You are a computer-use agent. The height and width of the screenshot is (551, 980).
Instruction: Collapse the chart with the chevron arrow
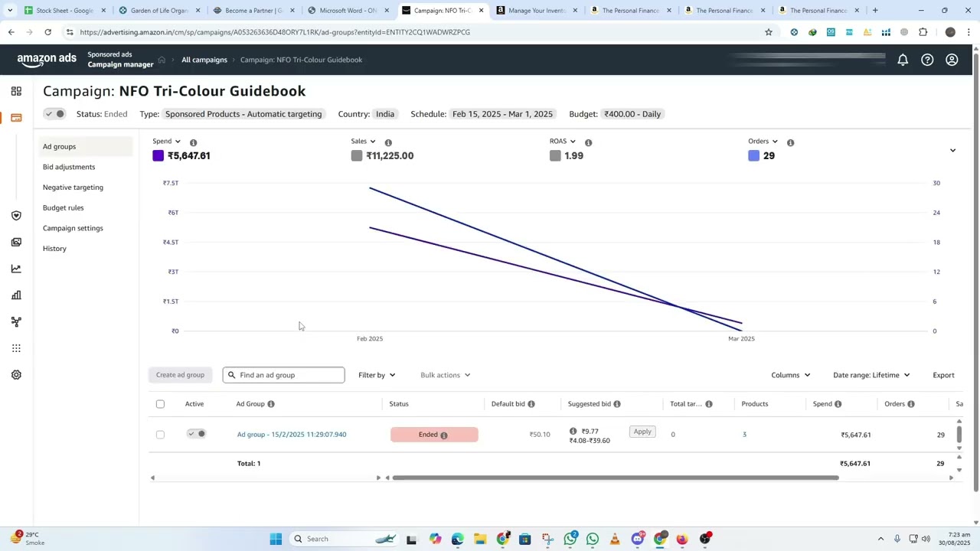tap(952, 151)
